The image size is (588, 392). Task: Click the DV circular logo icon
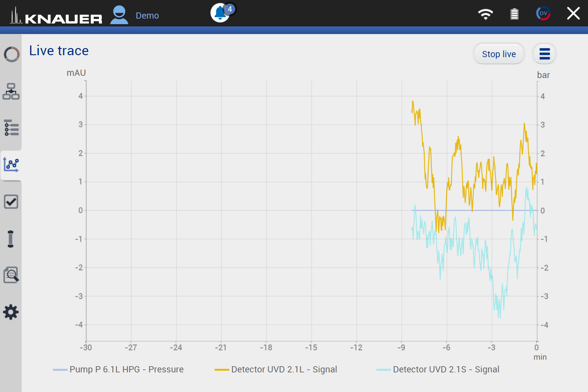543,14
